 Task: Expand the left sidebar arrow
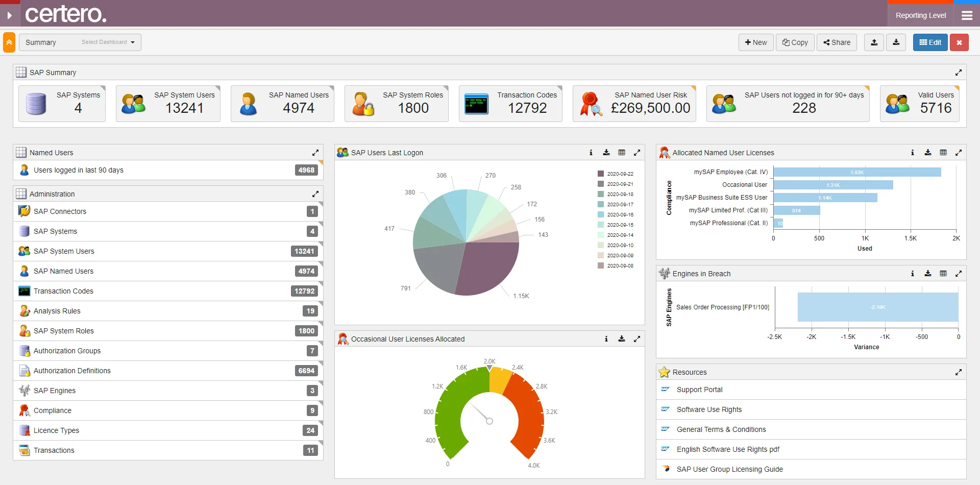9,15
